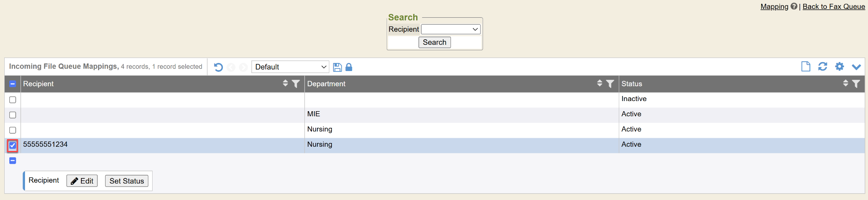Click the reset layout undo icon

coord(218,67)
